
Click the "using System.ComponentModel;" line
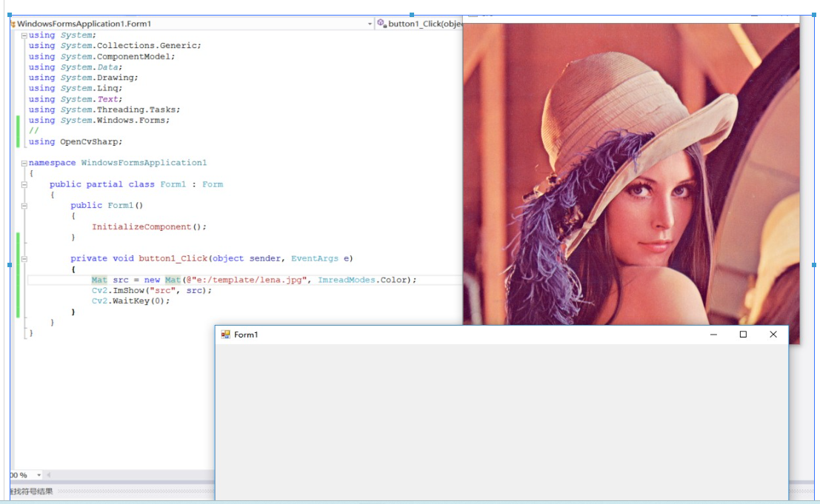102,56
